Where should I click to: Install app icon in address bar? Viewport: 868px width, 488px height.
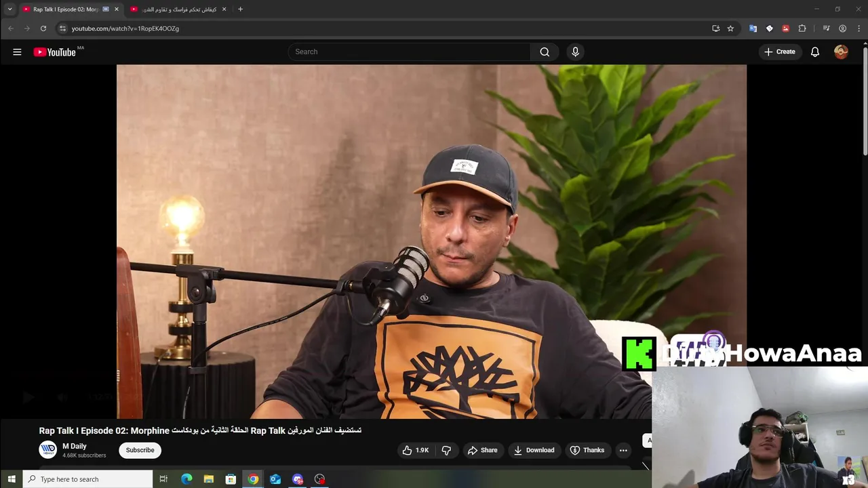[715, 28]
